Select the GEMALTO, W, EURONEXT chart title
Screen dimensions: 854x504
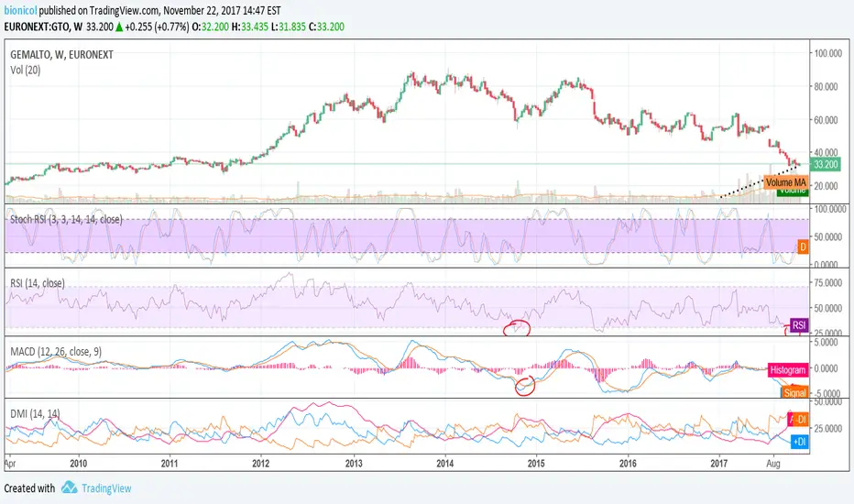point(61,54)
